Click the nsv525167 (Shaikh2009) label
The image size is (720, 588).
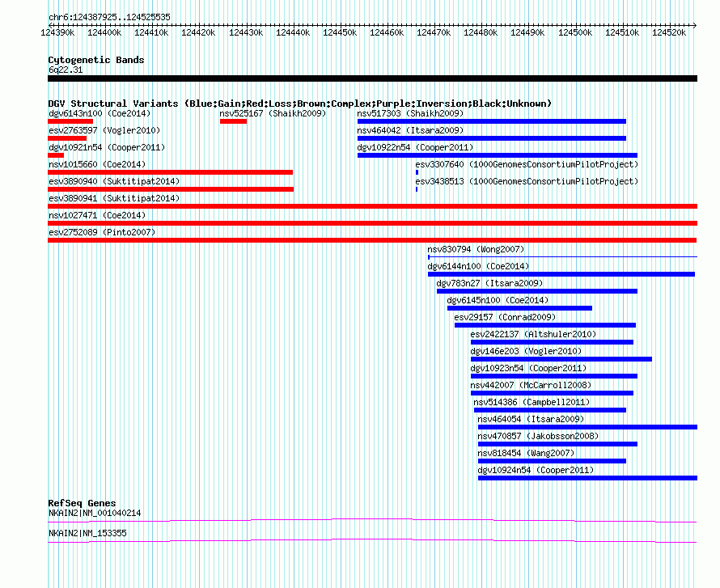tap(273, 113)
